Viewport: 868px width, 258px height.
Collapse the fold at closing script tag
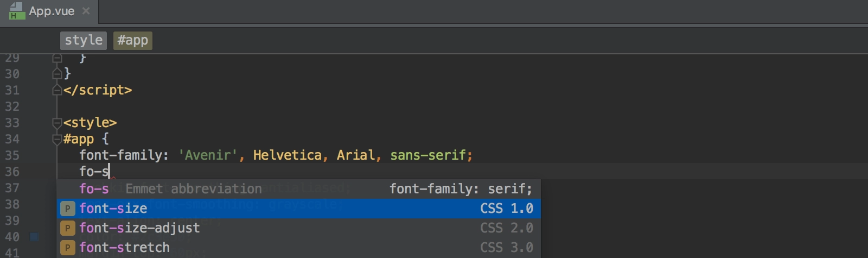click(x=57, y=90)
